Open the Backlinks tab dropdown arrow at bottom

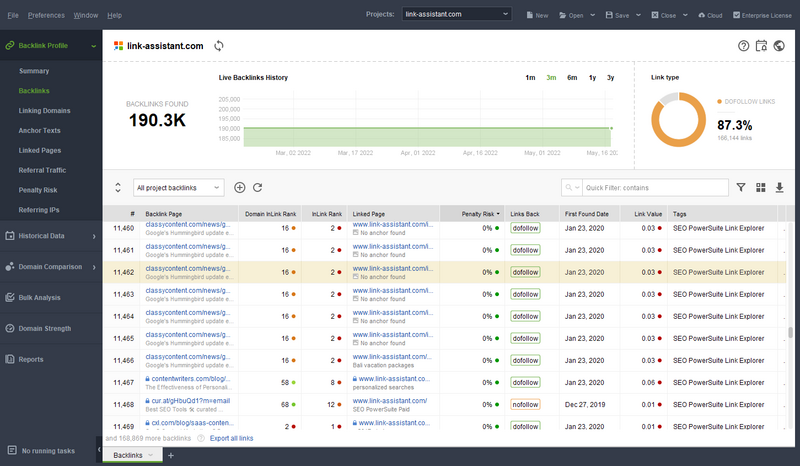[x=151, y=455]
